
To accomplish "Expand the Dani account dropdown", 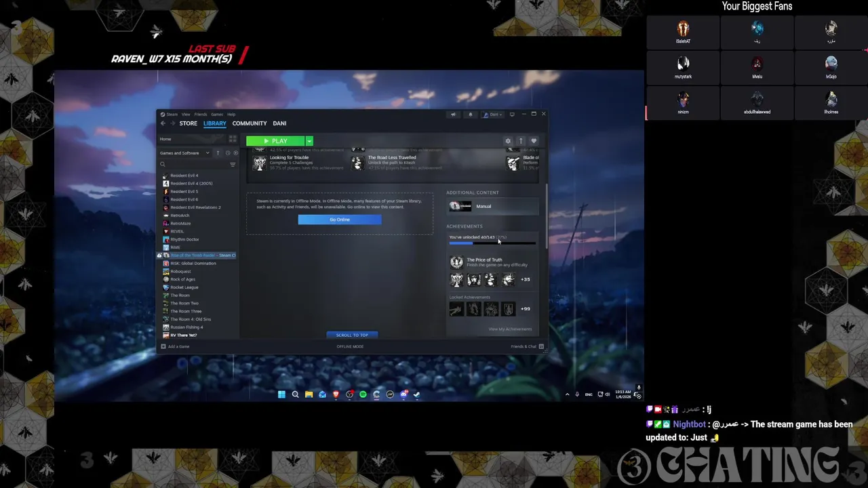I will pyautogui.click(x=493, y=115).
